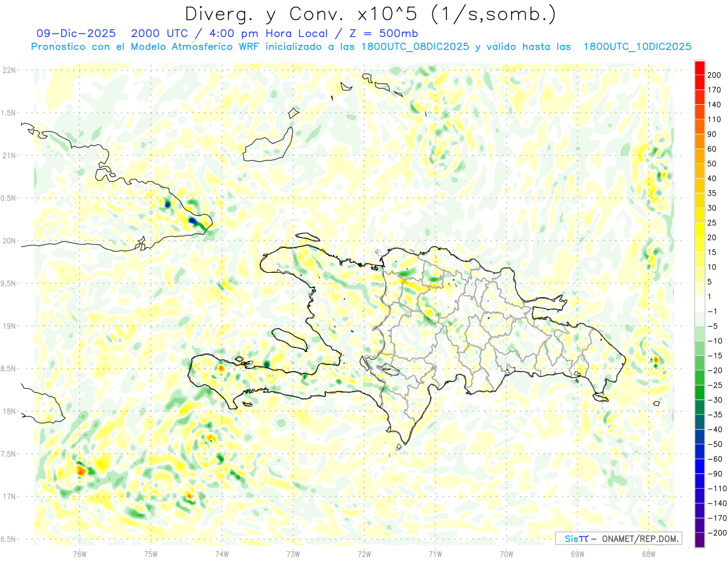Click the positive '170' color bar label

click(713, 90)
